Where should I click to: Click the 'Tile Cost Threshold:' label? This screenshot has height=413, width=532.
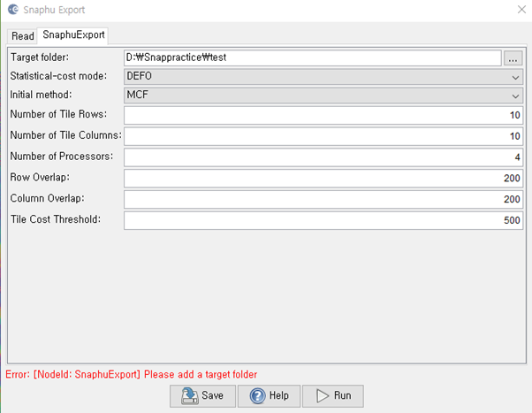click(x=56, y=219)
